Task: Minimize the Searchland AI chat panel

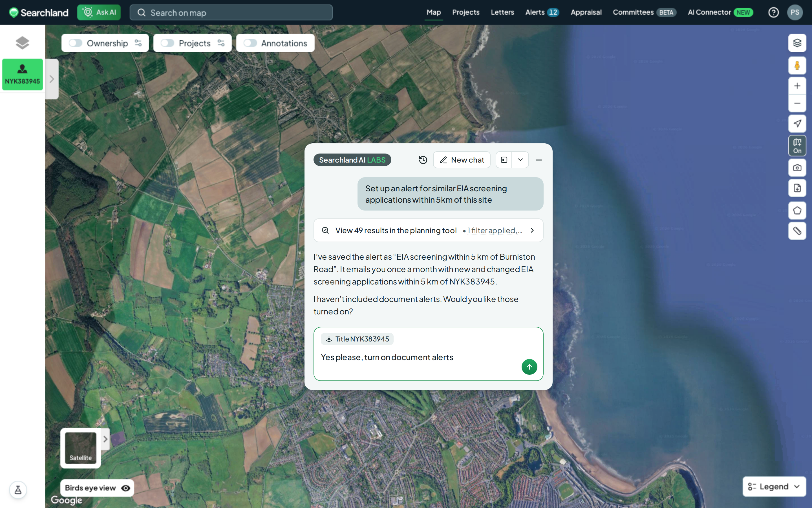Action: click(x=539, y=160)
